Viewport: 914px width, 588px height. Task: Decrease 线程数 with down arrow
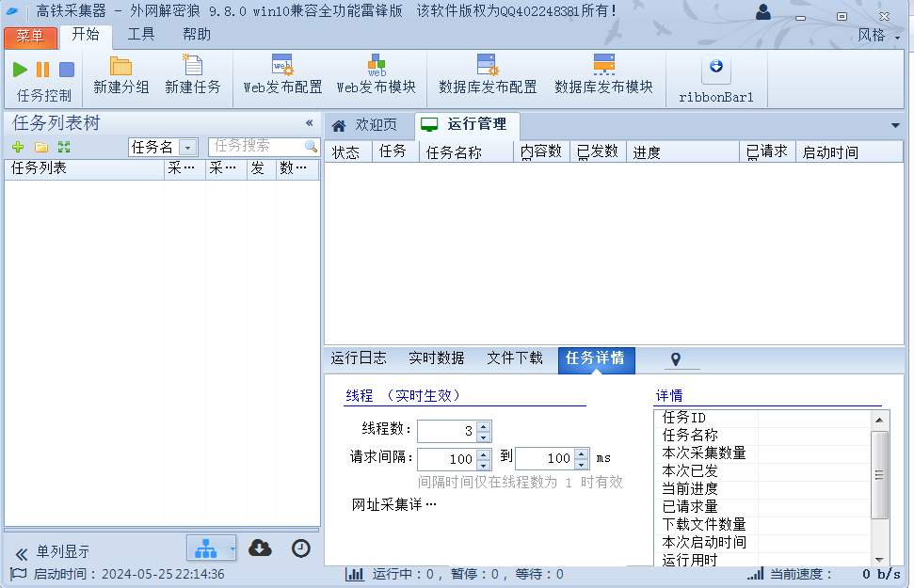click(x=484, y=437)
